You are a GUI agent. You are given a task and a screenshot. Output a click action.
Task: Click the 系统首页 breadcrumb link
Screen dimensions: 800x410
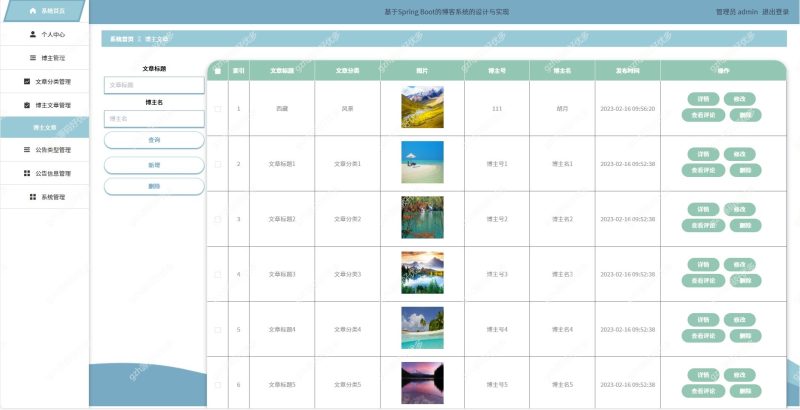pyautogui.click(x=121, y=39)
